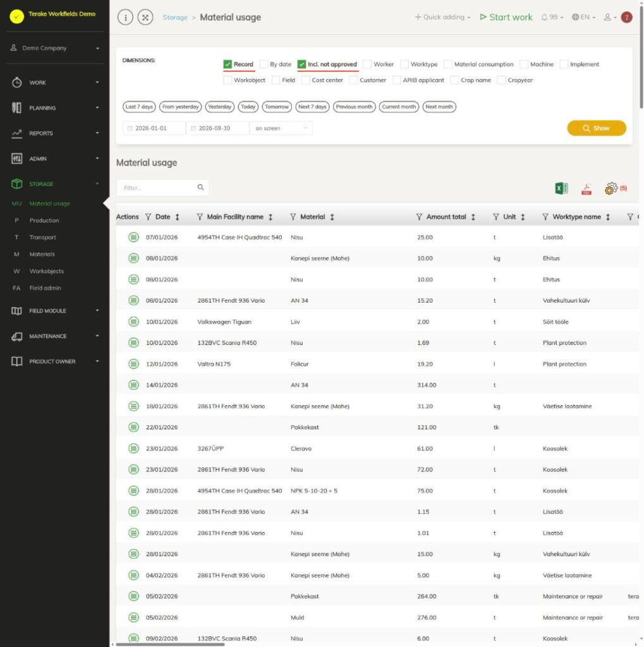The height and width of the screenshot is (647, 644).
Task: Expand the Demo Company dropdown
Action: coord(55,48)
